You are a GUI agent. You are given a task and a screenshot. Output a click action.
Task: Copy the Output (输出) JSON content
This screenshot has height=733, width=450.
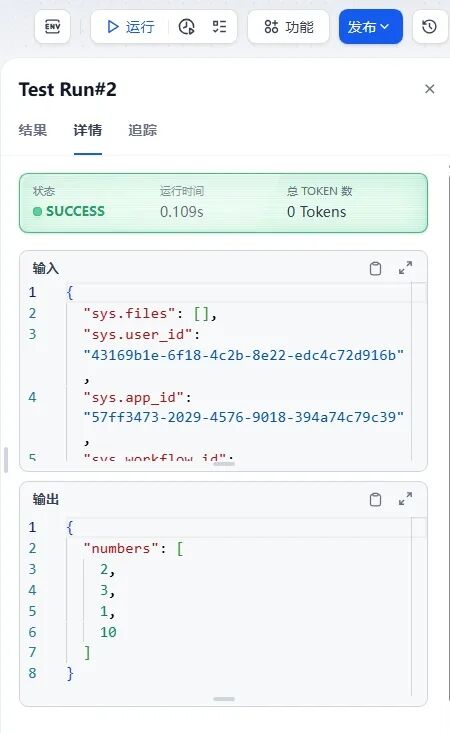point(375,499)
